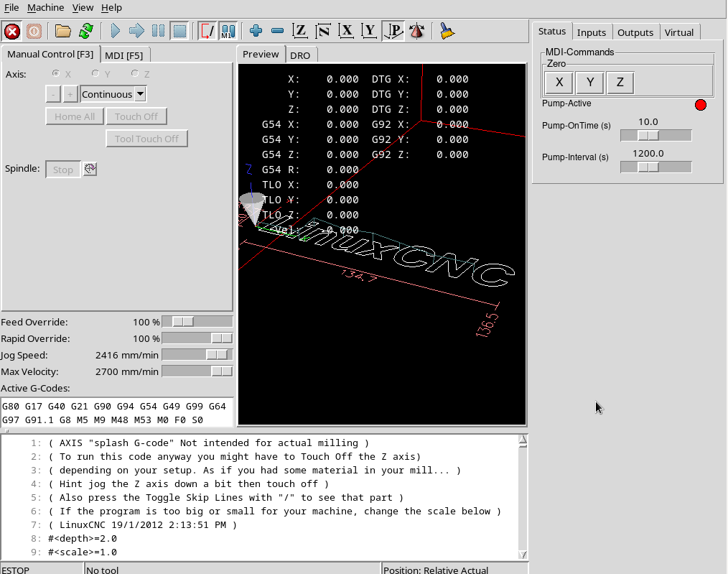Reload the current file icon
Screen dimensions: 728x574
point(86,32)
